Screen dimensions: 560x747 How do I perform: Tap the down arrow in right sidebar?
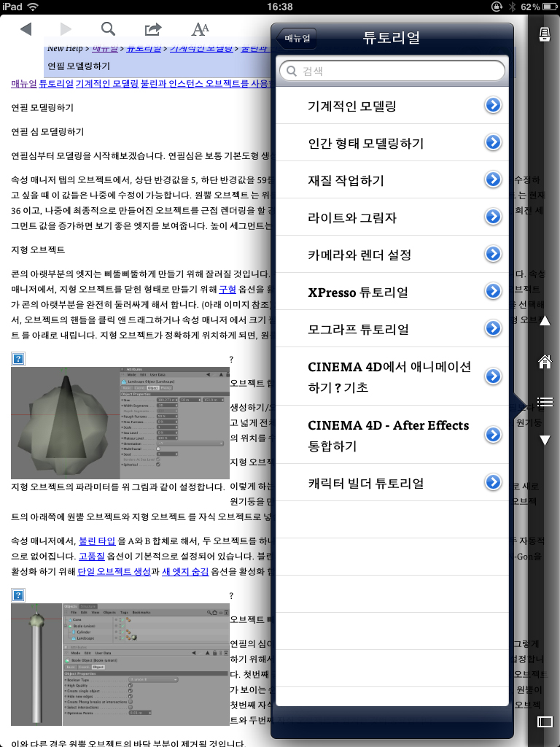(544, 440)
